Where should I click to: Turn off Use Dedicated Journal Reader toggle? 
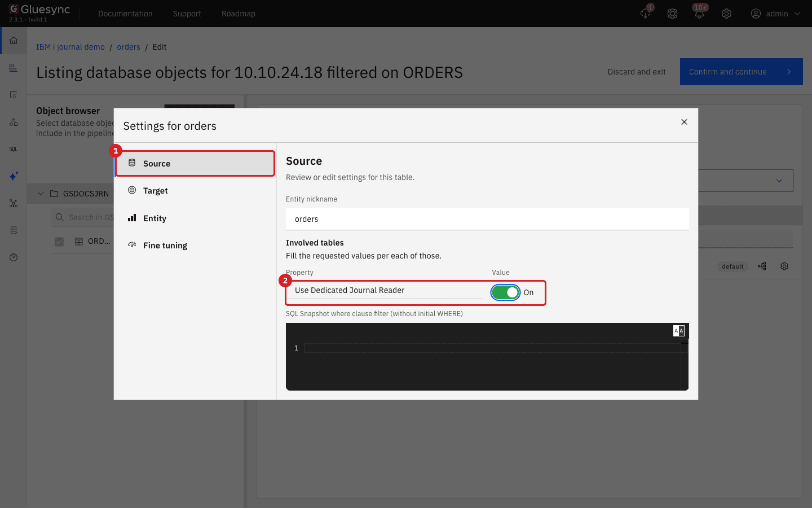tap(505, 292)
